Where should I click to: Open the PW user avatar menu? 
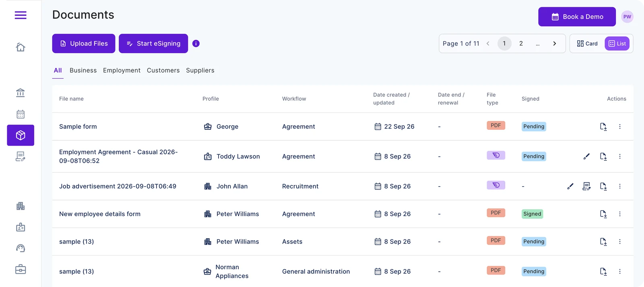627,17
